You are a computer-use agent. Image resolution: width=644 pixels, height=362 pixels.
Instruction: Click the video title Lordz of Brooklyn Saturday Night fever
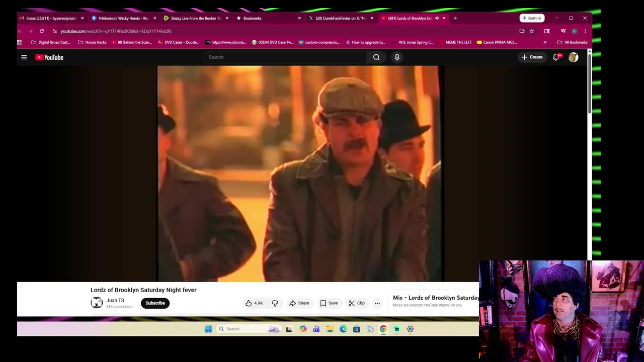coord(143,290)
